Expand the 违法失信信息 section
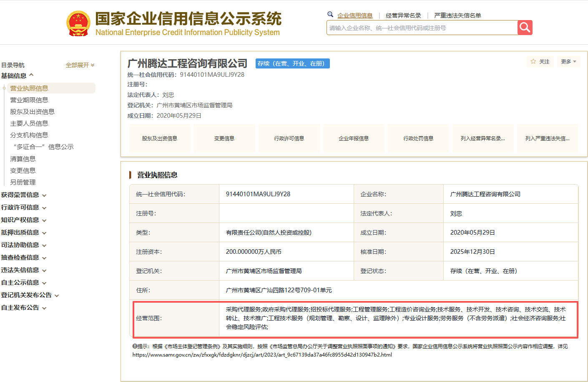The width and height of the screenshot is (588, 382). [24, 270]
